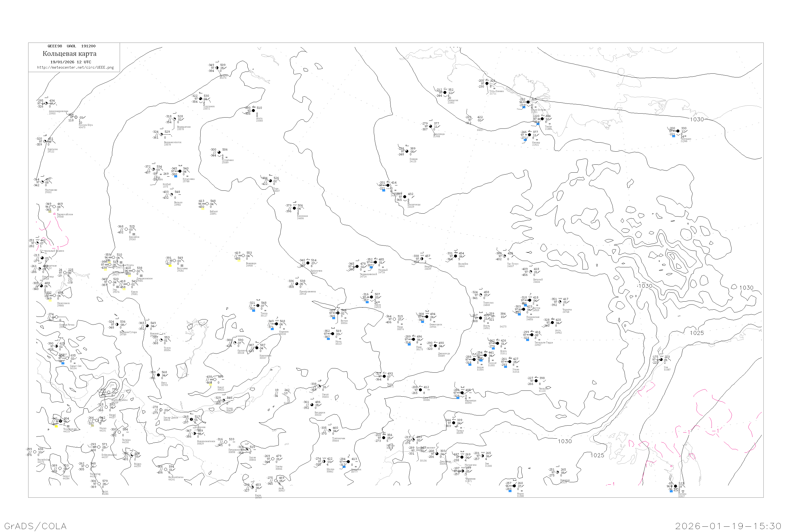Click the Усть-Оленек station circle symbol
Image resolution: width=798 pixels, height=532 pixels.
coord(487,84)
